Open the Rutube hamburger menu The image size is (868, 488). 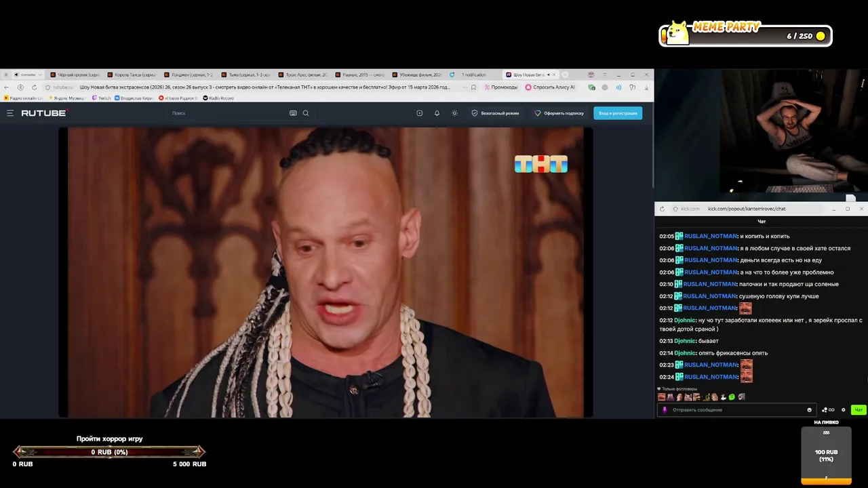(x=10, y=113)
